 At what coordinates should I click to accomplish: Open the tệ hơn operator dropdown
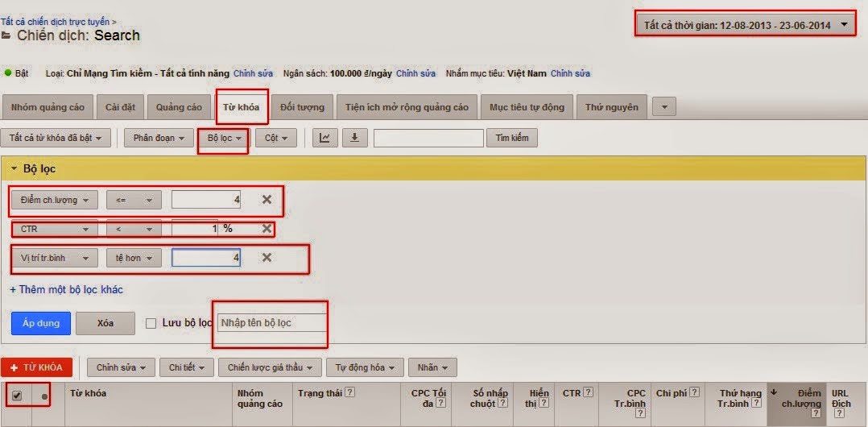coord(134,258)
